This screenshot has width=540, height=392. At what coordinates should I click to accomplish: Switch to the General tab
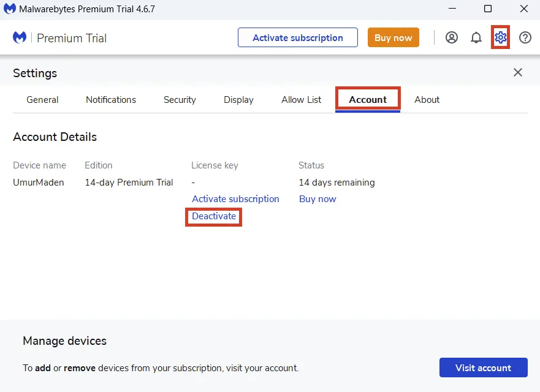pyautogui.click(x=42, y=100)
